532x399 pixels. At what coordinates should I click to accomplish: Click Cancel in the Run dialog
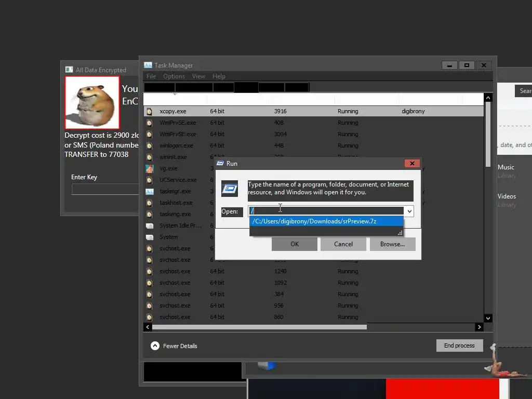click(x=343, y=244)
